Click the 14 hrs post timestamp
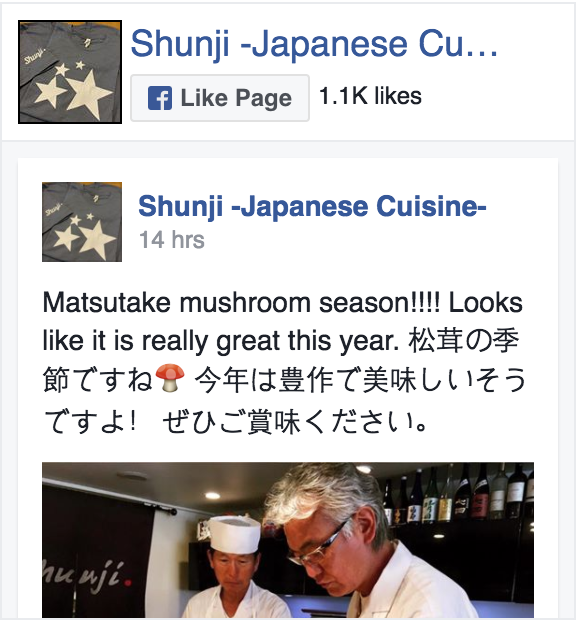 (x=172, y=240)
